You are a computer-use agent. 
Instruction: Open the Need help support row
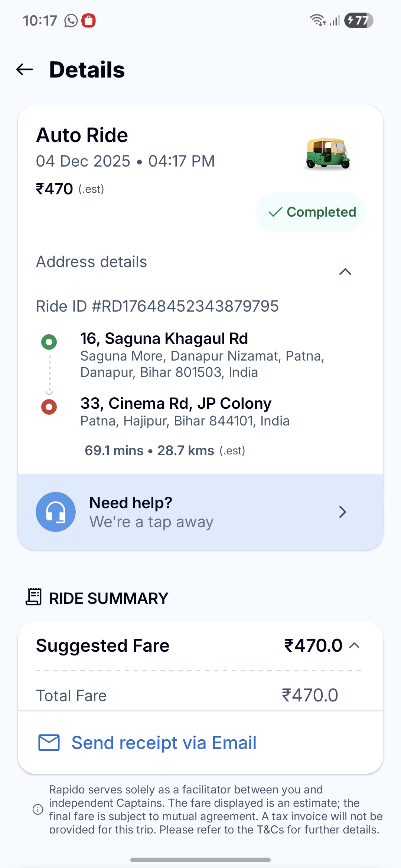[x=200, y=512]
